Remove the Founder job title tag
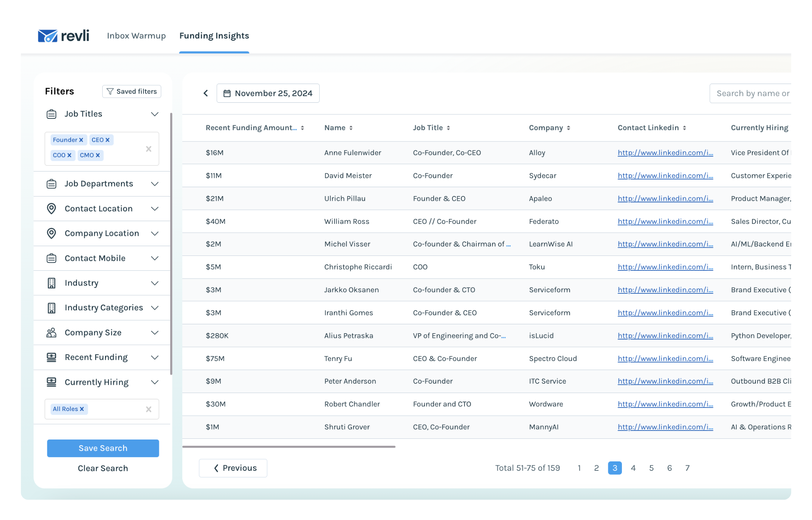The height and width of the screenshot is (520, 812). pos(81,140)
